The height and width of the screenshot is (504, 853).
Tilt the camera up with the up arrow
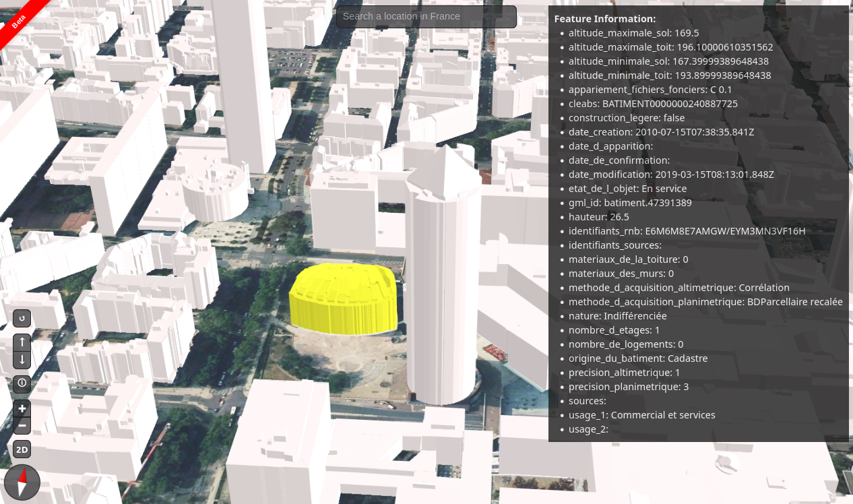22,342
